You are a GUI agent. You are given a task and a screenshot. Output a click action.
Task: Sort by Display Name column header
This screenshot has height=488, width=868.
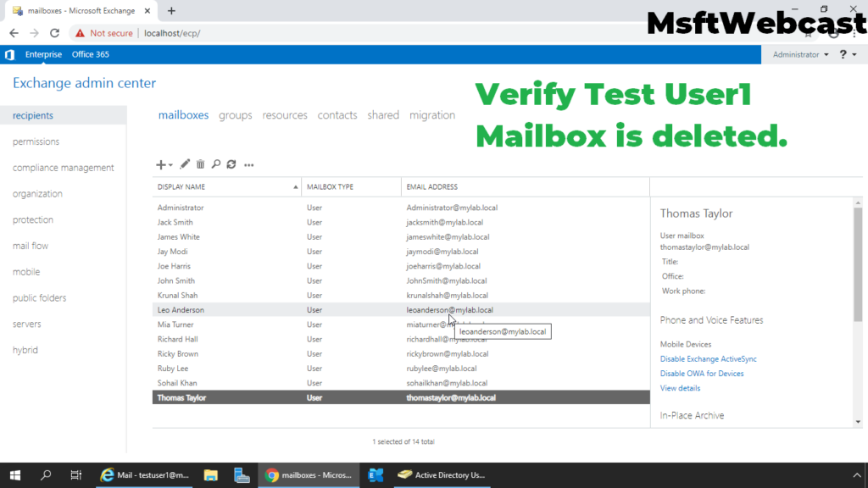pyautogui.click(x=227, y=187)
